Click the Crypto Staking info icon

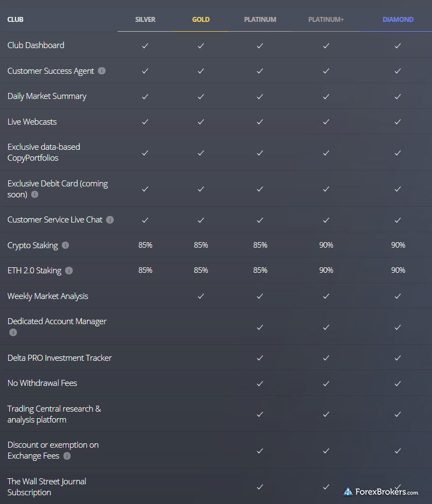65,245
